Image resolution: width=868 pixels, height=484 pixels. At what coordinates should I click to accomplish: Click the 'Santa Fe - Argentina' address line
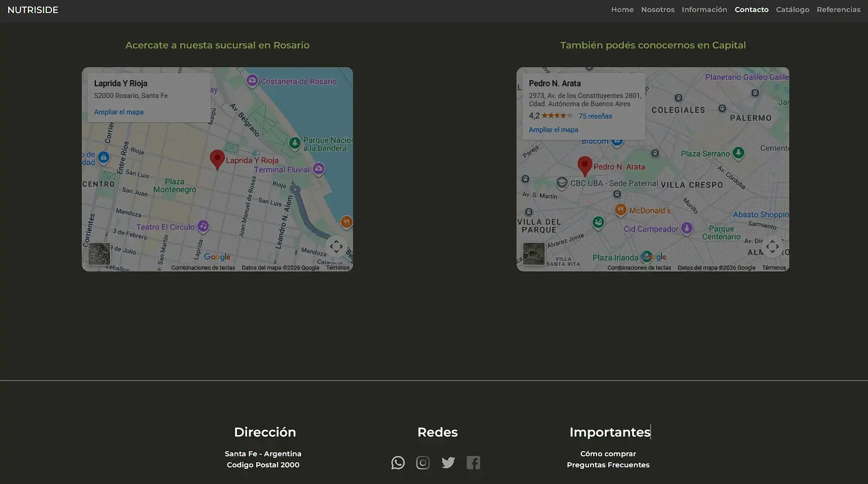pos(263,454)
